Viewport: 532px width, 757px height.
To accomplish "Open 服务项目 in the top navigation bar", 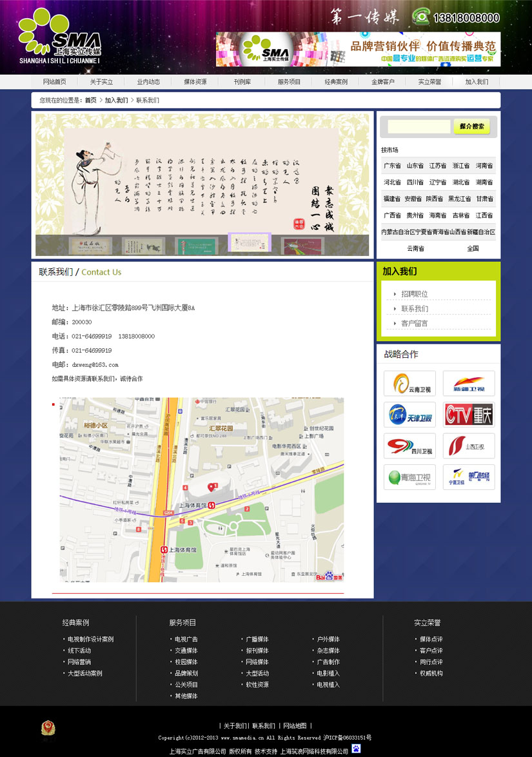I will (x=289, y=82).
